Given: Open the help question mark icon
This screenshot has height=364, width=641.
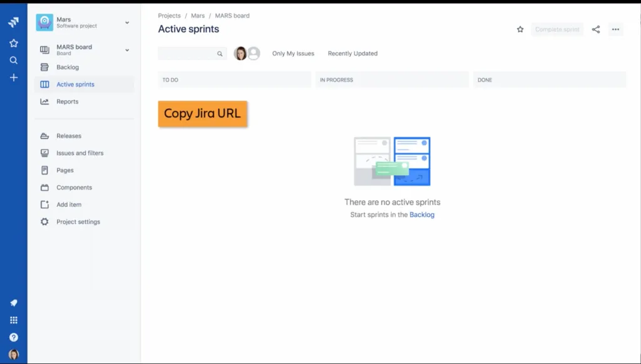Looking at the screenshot, I should pyautogui.click(x=14, y=337).
